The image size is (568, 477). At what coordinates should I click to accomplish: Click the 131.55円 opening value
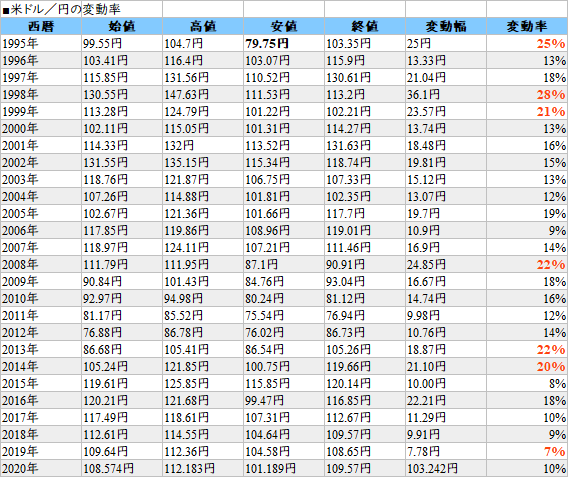105,163
